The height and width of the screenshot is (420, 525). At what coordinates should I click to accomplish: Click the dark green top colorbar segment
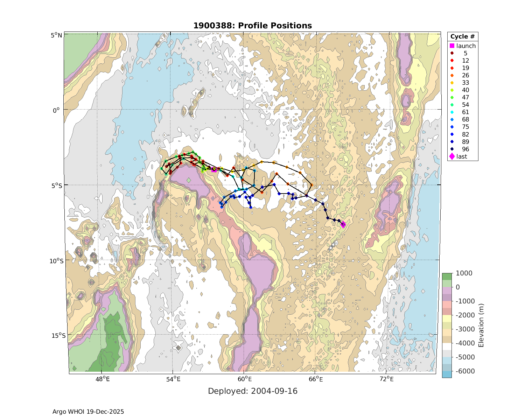tap(447, 276)
